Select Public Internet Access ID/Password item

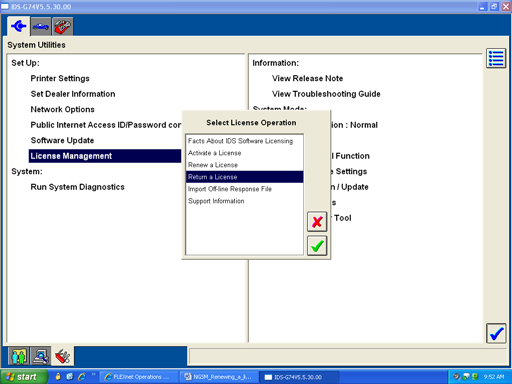pyautogui.click(x=106, y=125)
